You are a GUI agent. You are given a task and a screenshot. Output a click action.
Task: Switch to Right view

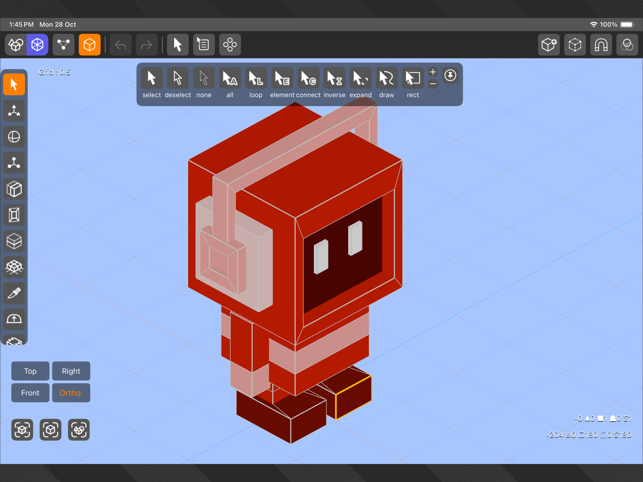click(71, 371)
